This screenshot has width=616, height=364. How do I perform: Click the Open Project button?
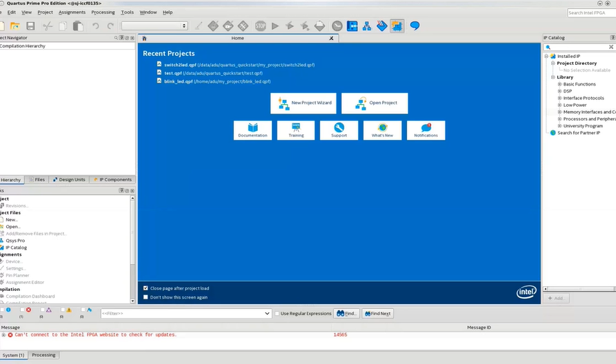point(375,103)
